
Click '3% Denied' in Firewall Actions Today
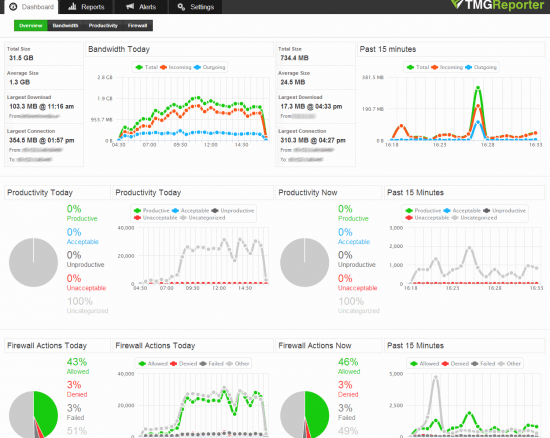[77, 389]
